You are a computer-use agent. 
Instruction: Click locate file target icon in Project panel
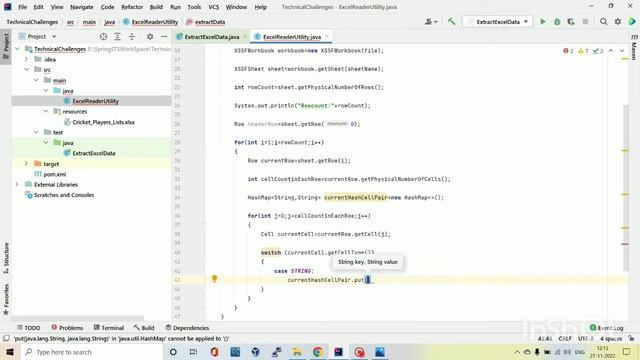103,37
